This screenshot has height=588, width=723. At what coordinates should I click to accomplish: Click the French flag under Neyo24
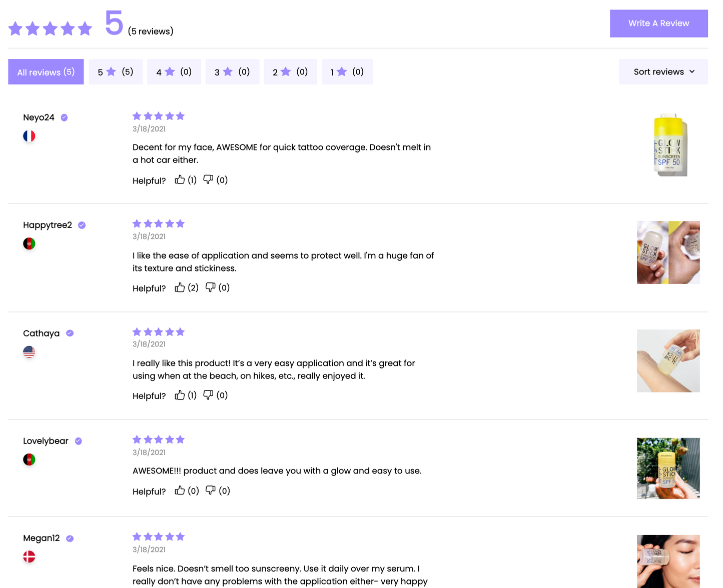point(29,136)
